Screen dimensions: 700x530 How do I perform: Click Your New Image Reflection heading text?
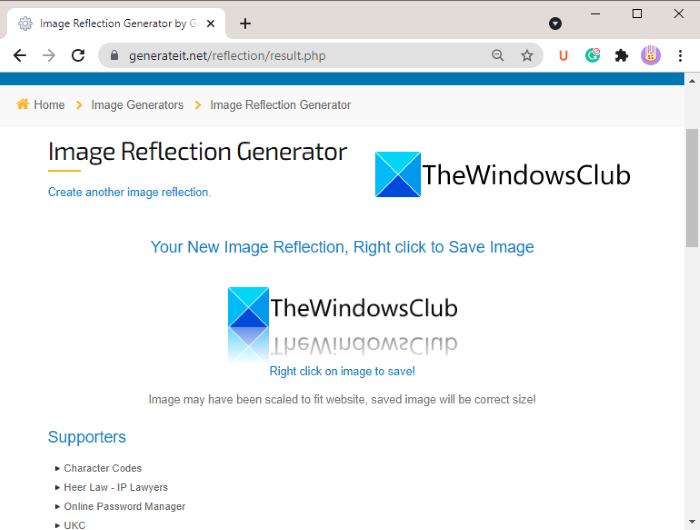pos(342,247)
